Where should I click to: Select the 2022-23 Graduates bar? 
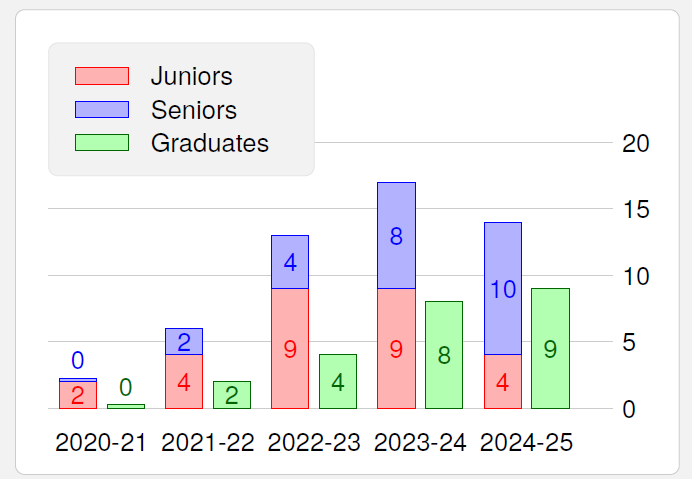(338, 381)
